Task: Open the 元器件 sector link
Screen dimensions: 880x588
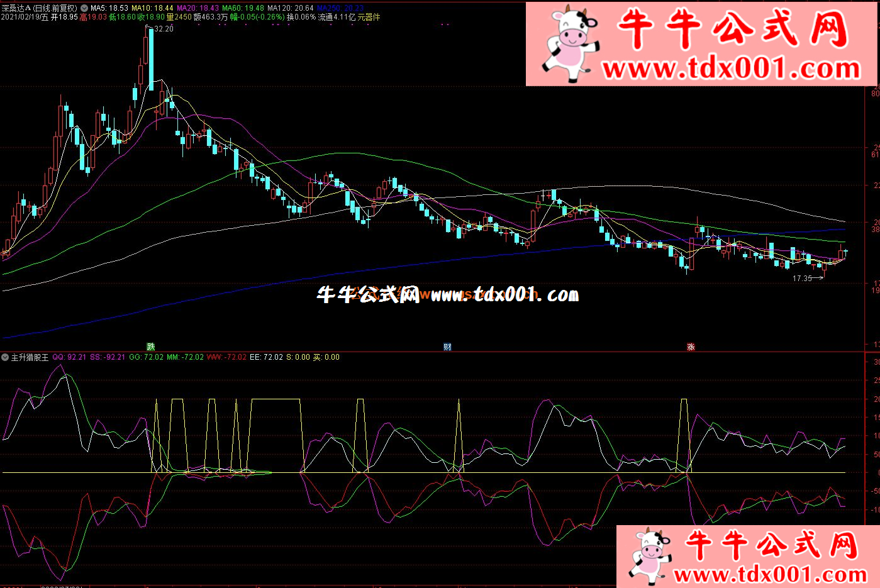Action: [x=369, y=17]
